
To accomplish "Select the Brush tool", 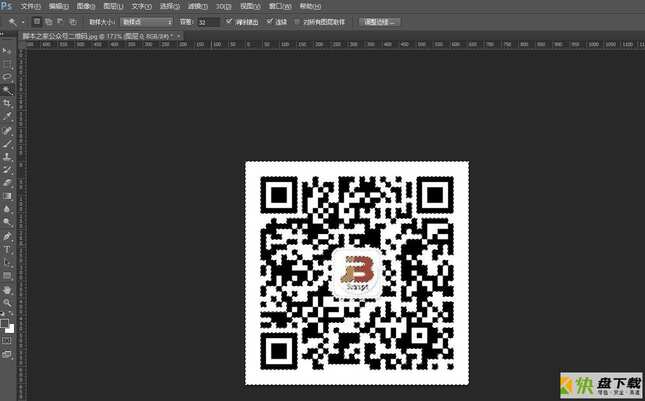I will pyautogui.click(x=7, y=144).
